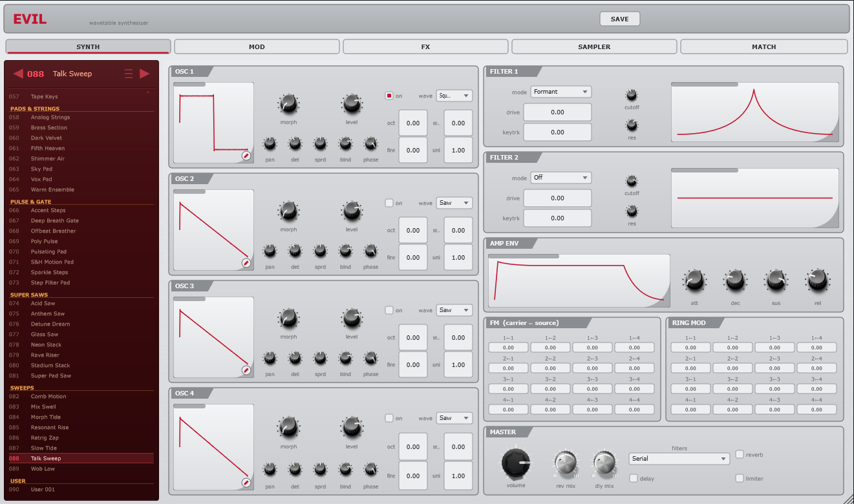Enable the delay checkbox in Master

634,478
